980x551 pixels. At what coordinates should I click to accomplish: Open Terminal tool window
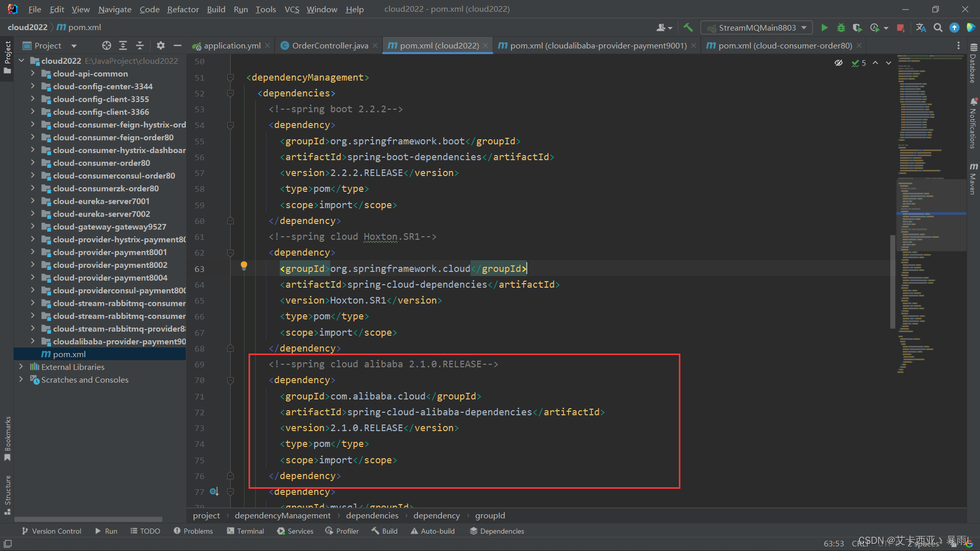pos(246,531)
